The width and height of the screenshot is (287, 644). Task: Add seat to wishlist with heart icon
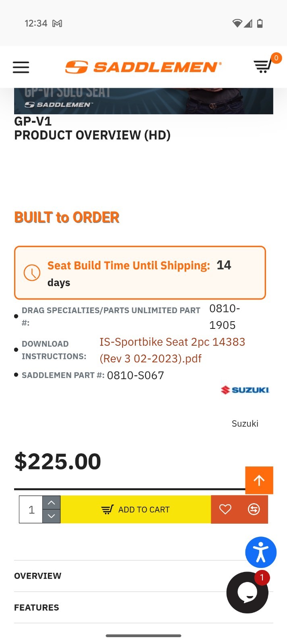pos(225,510)
